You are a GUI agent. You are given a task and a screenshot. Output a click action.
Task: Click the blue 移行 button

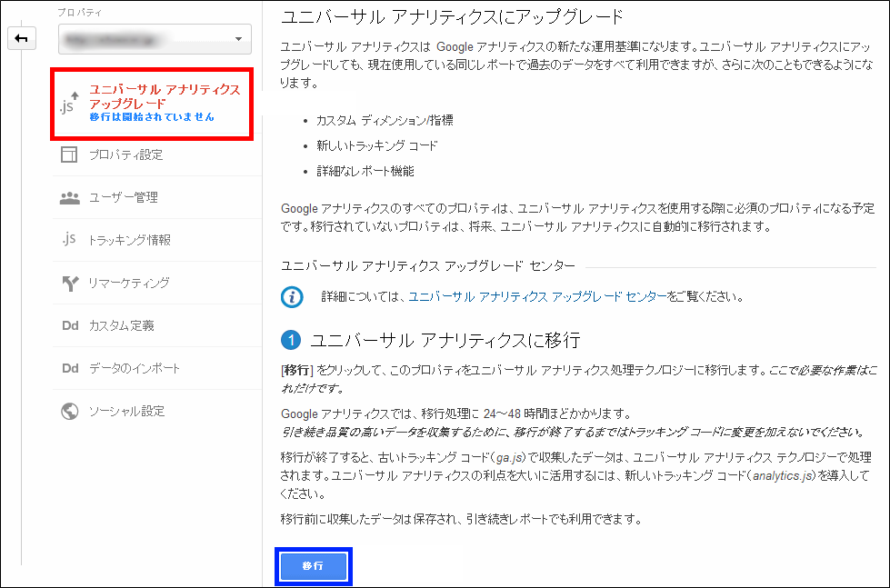314,566
